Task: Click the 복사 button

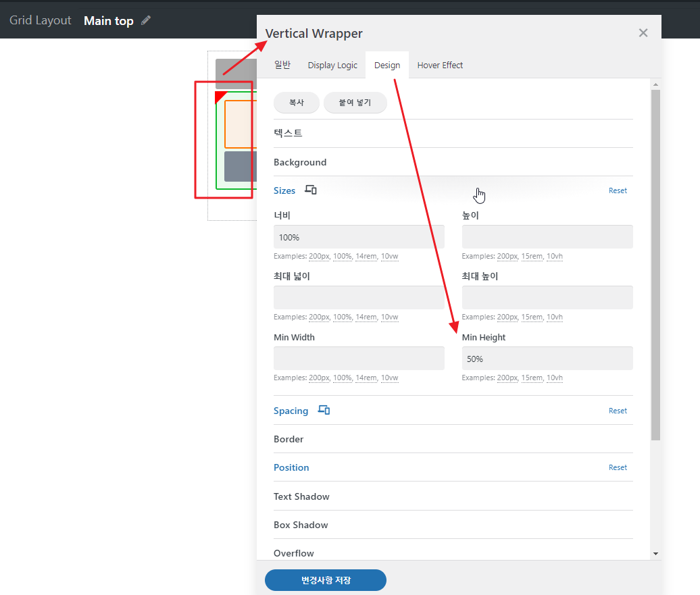Action: (x=297, y=103)
